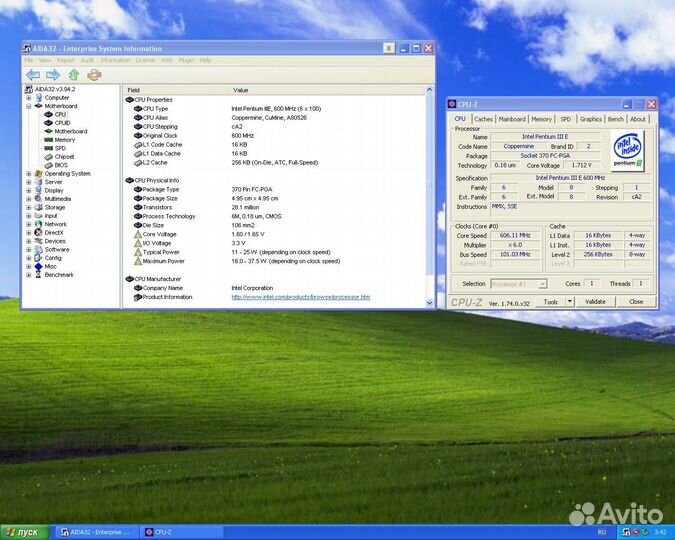
Task: Click the Misc tree icon
Action: (39, 266)
